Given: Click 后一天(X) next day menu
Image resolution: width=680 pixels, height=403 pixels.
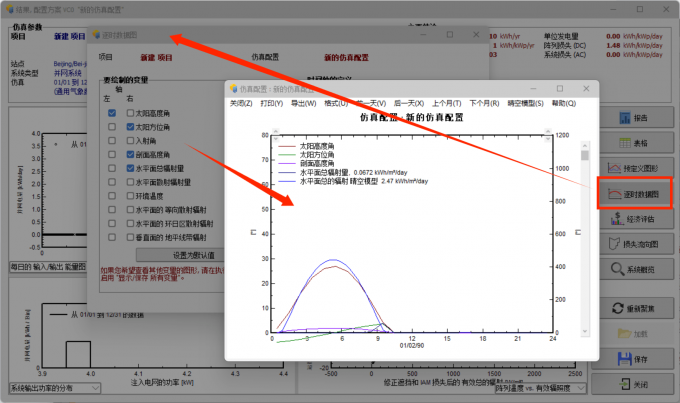Looking at the screenshot, I should [x=409, y=103].
